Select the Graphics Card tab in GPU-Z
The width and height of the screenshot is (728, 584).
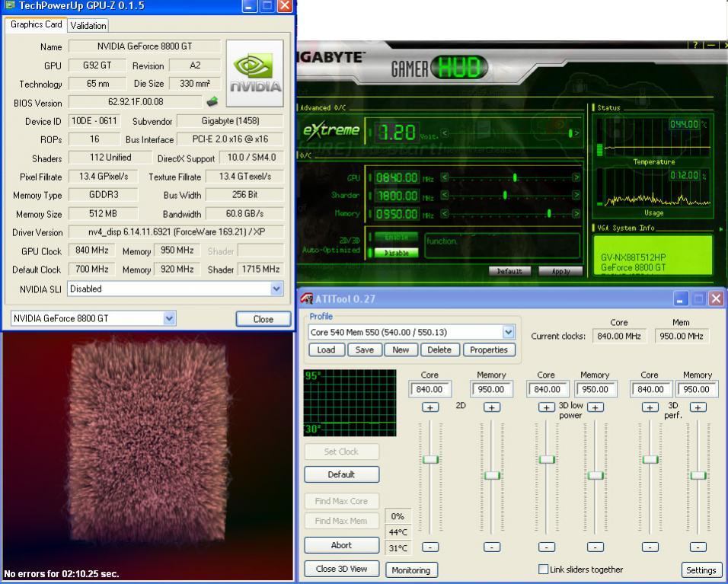coord(37,24)
